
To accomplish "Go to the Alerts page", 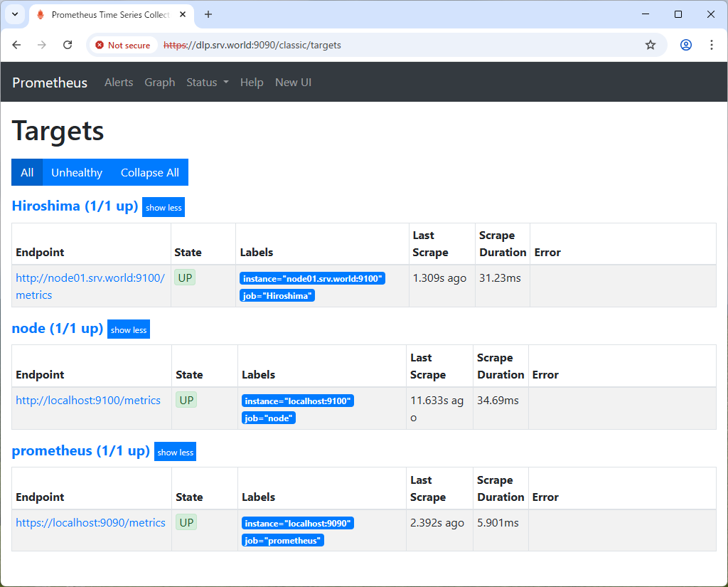I will (x=119, y=83).
